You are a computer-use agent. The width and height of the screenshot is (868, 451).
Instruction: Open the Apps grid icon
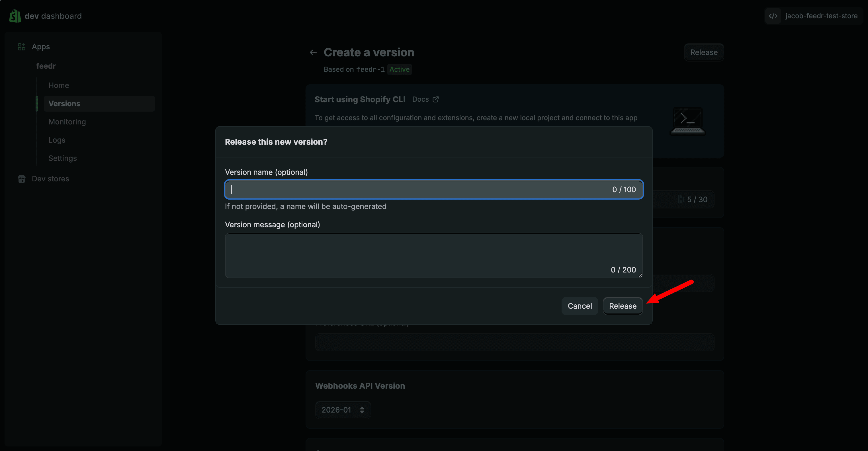(x=22, y=46)
